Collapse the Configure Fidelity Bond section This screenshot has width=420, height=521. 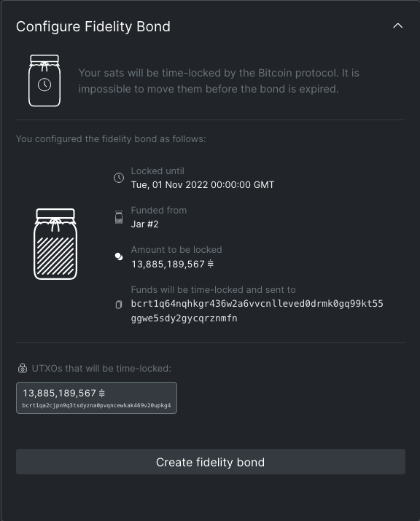click(x=397, y=26)
